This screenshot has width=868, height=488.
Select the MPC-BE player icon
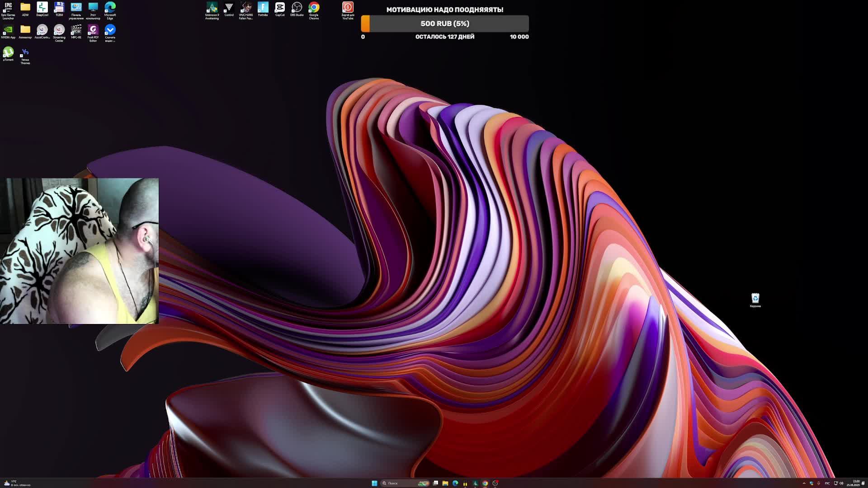[76, 30]
